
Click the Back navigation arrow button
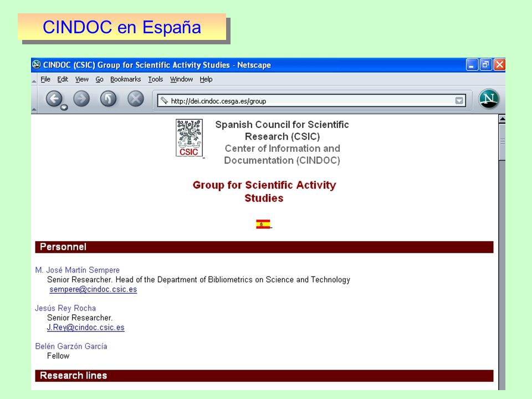click(x=54, y=99)
